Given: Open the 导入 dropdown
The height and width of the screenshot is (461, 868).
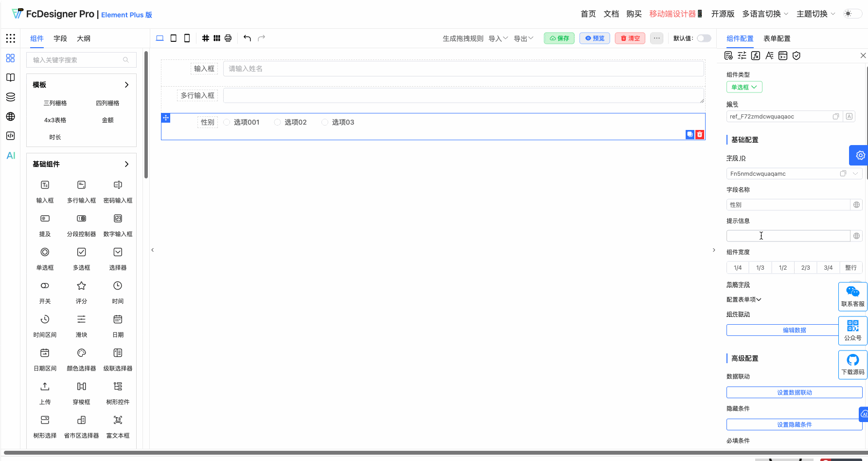Looking at the screenshot, I should [x=497, y=38].
